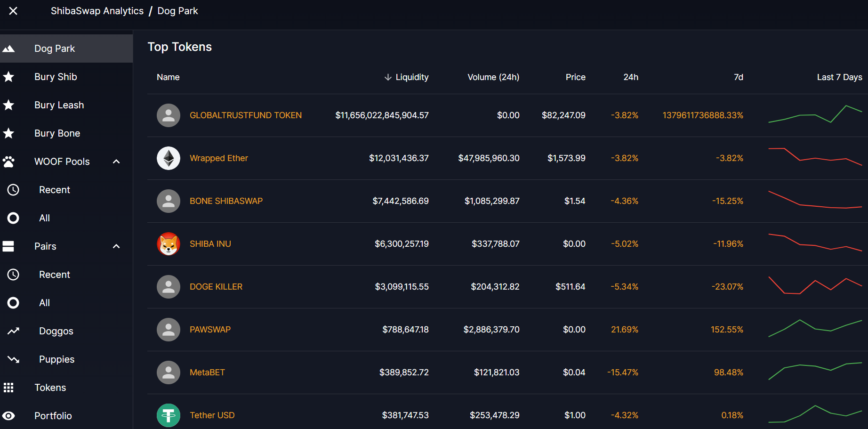This screenshot has height=429, width=868.
Task: Click the circle icon for WOOF Pools All
Action: tap(13, 218)
